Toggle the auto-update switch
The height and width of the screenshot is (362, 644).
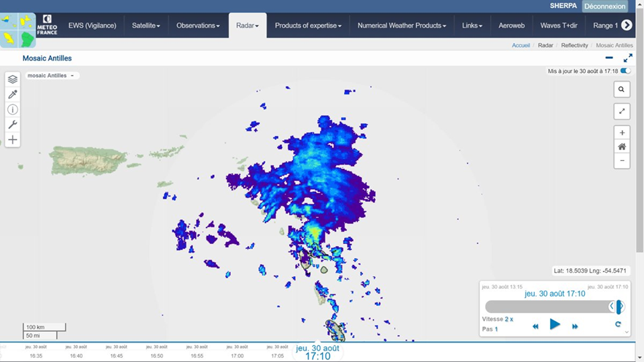625,71
